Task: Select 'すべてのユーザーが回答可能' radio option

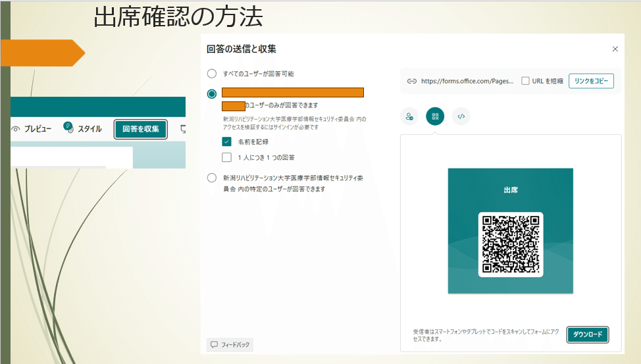Action: pos(211,74)
